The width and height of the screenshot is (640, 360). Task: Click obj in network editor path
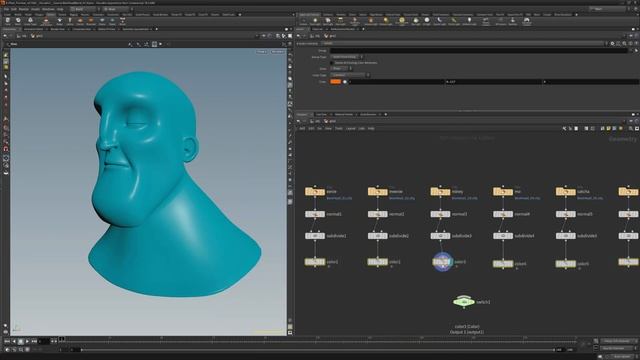pyautogui.click(x=317, y=121)
